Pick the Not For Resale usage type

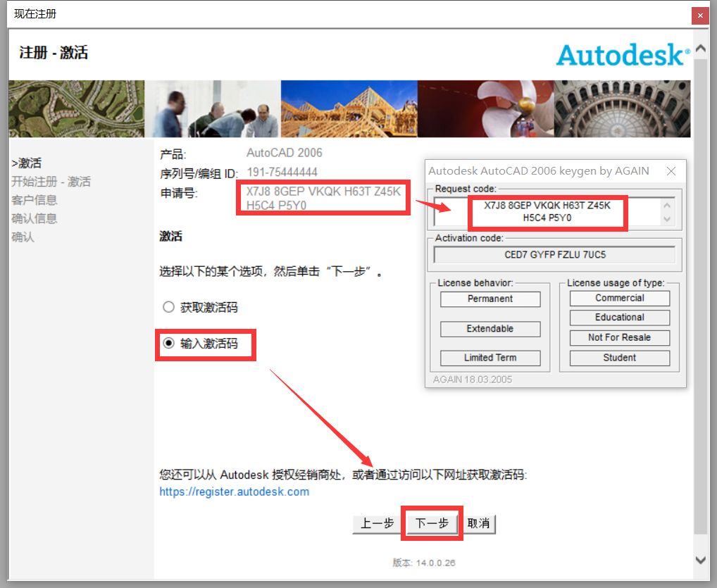coord(620,337)
